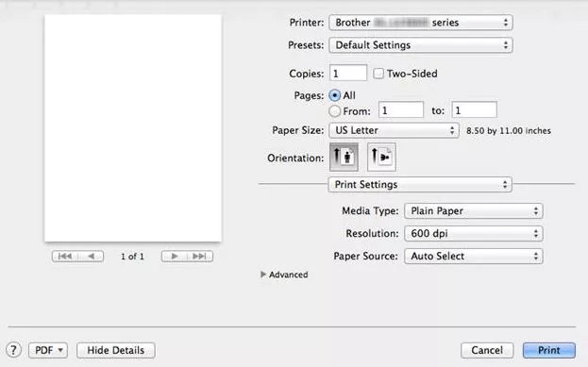Screen dimensions: 588x367
Task: Open the Print Settings pane dropdown
Action: coord(420,184)
